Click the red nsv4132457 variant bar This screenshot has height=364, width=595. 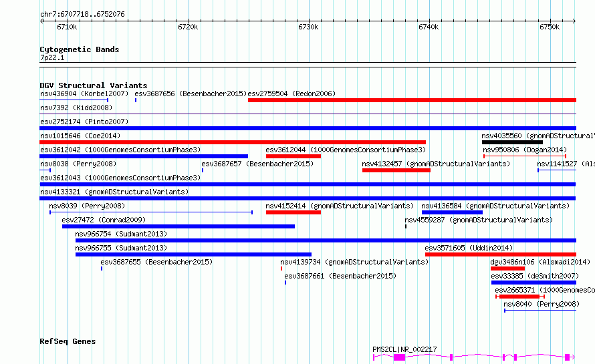396,170
